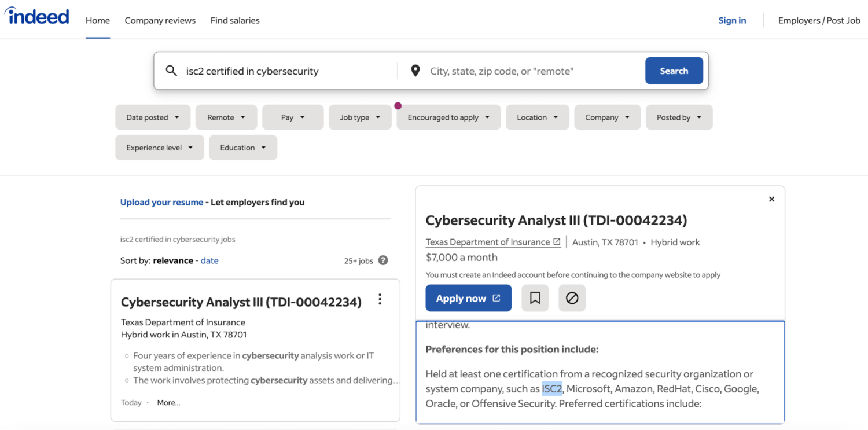Open the Date posted filter
This screenshot has height=430, width=868.
tap(152, 117)
